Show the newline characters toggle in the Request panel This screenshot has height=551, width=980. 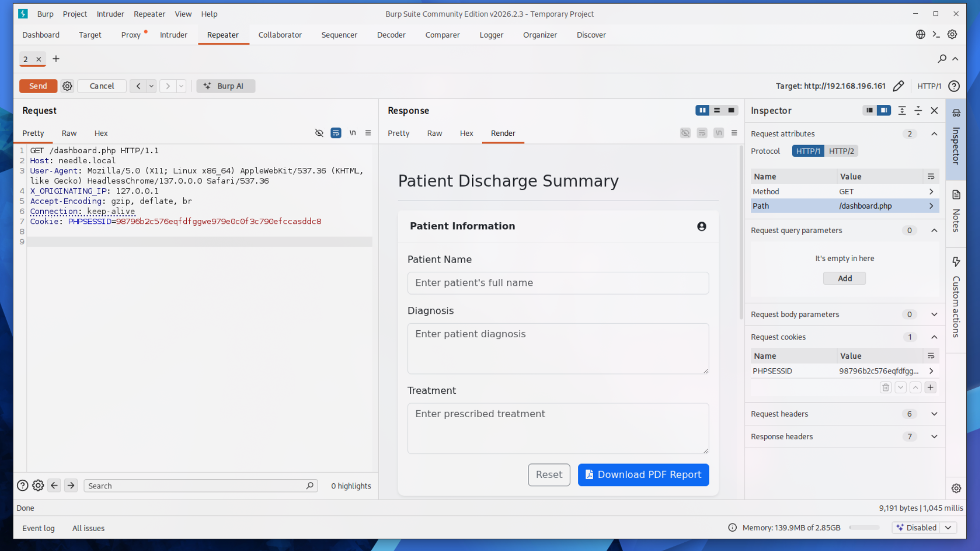tap(352, 133)
